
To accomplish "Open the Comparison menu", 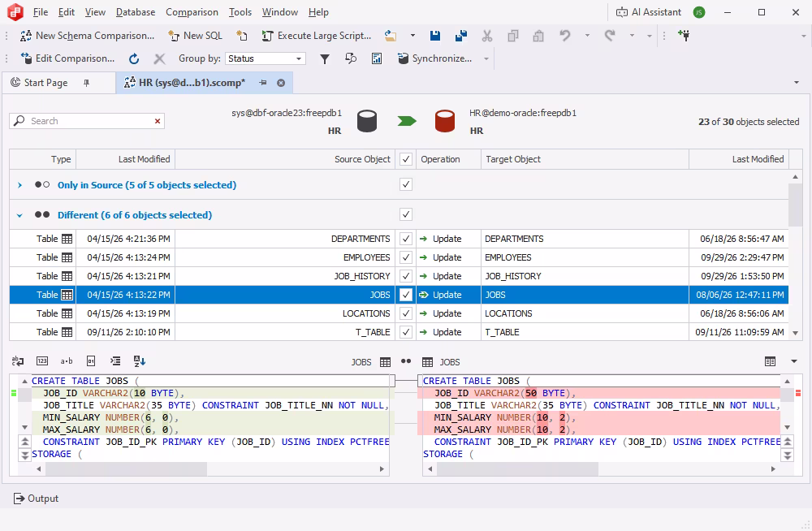I will pyautogui.click(x=192, y=12).
